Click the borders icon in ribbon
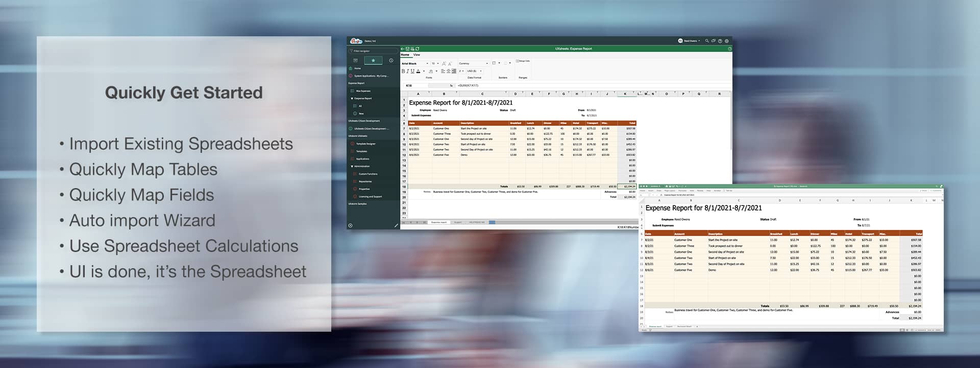 tap(494, 63)
